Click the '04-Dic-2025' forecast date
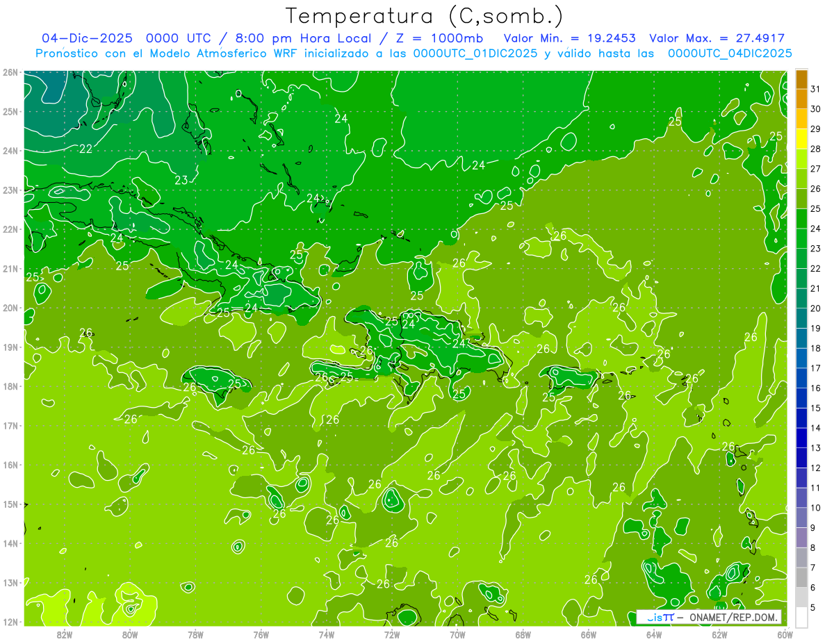The width and height of the screenshot is (834, 644). pyautogui.click(x=87, y=38)
